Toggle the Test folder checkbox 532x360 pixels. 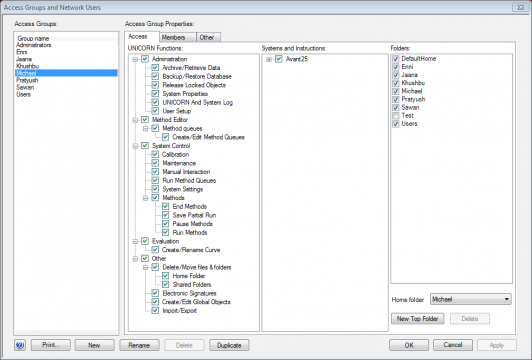coord(396,116)
